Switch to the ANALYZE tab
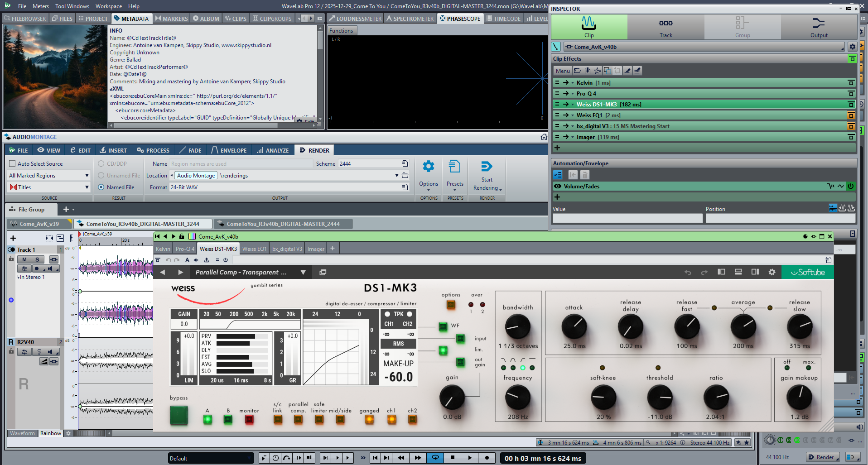This screenshot has width=868, height=465. coord(273,150)
